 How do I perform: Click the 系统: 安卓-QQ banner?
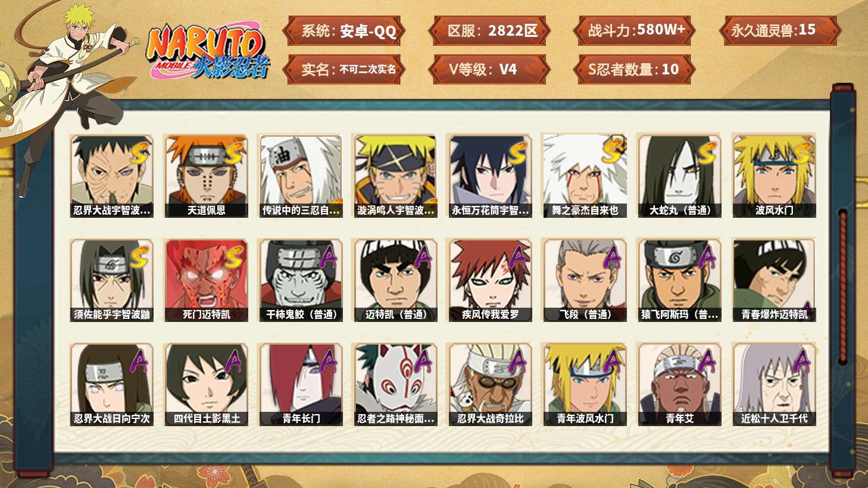[344, 30]
